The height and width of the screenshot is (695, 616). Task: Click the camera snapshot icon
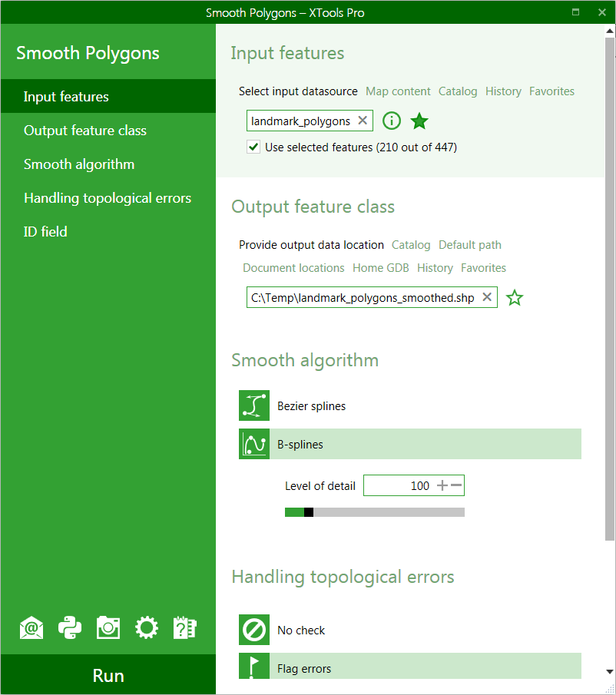pyautogui.click(x=108, y=628)
